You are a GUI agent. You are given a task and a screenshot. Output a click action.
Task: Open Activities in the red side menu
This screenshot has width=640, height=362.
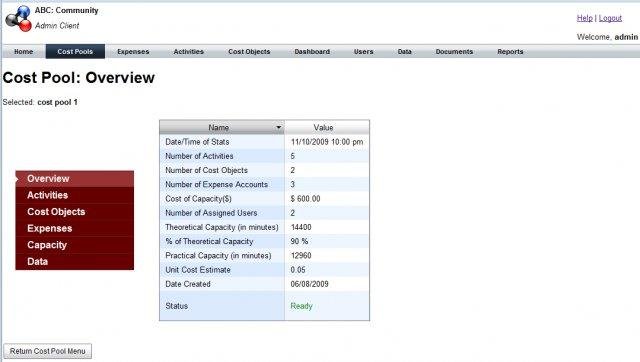tap(75, 195)
